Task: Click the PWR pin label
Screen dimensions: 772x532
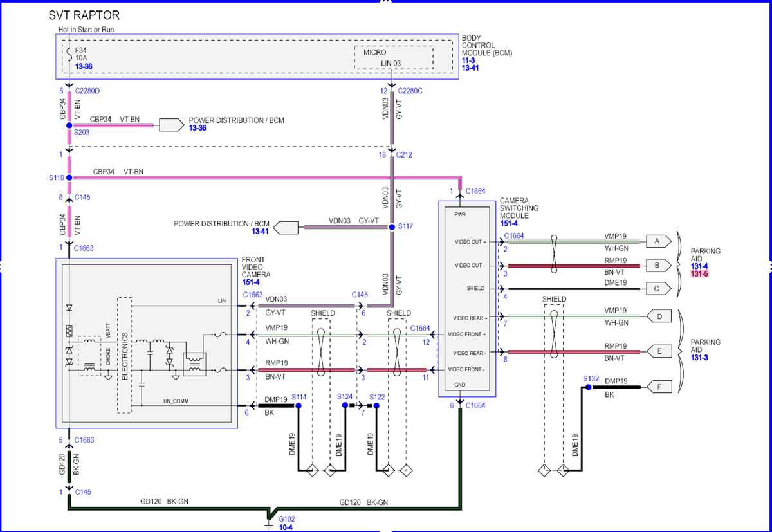Action: (x=460, y=215)
